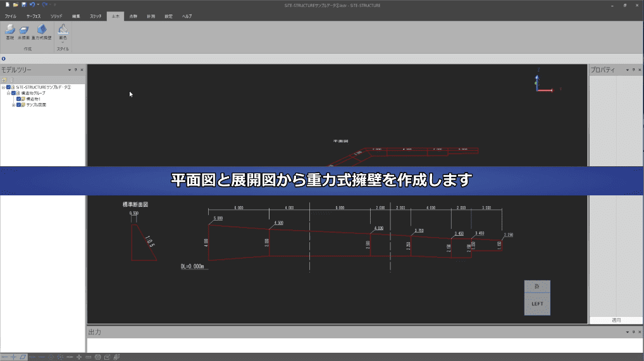The width and height of the screenshot is (644, 361).
Task: Click the top face of the view cube
Action: tap(537, 286)
